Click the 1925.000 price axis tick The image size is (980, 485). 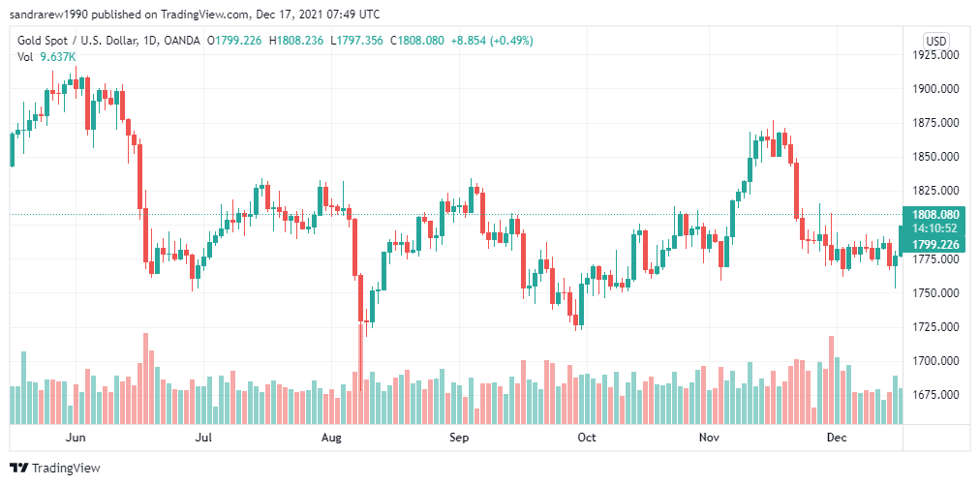[934, 55]
